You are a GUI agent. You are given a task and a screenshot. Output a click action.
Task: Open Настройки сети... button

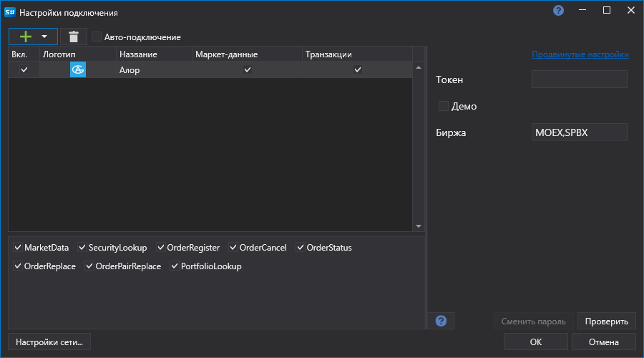(x=49, y=342)
